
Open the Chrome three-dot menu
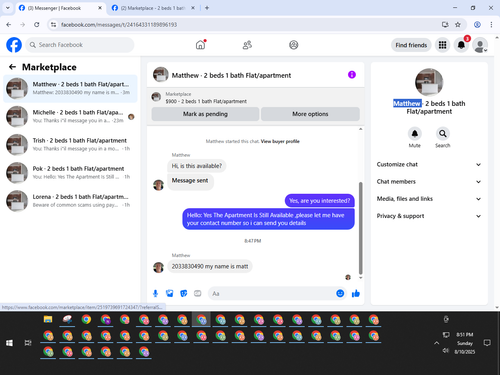491,25
